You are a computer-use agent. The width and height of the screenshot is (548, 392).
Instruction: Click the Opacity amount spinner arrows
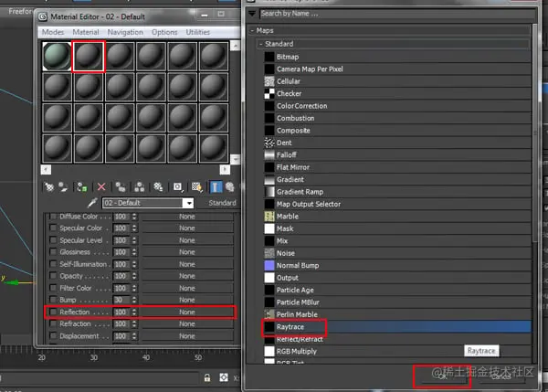click(134, 276)
